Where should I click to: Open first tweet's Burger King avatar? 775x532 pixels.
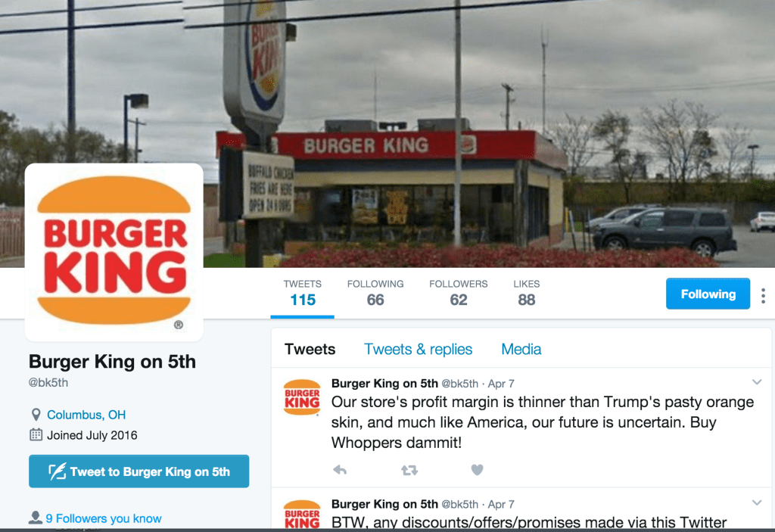click(302, 397)
